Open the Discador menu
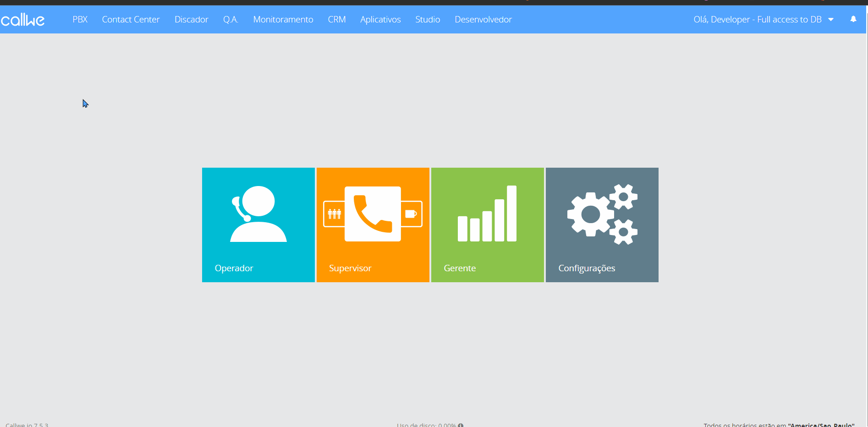The height and width of the screenshot is (427, 868). point(192,20)
